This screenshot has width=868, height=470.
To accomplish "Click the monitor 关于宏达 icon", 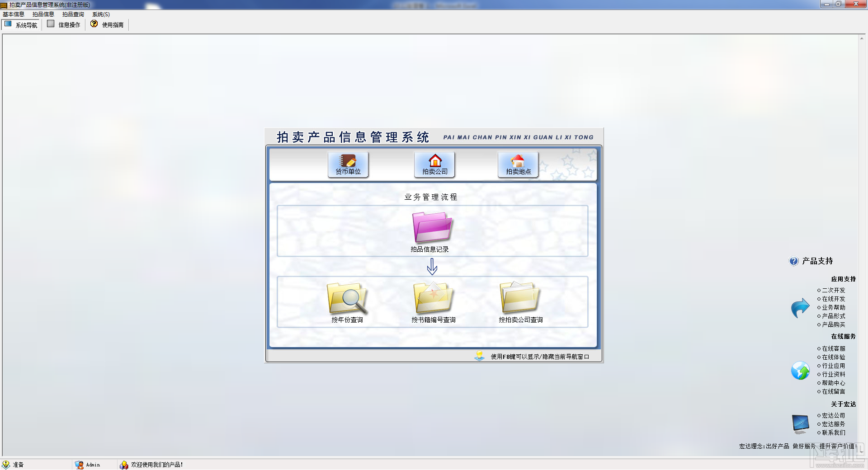I will click(800, 424).
